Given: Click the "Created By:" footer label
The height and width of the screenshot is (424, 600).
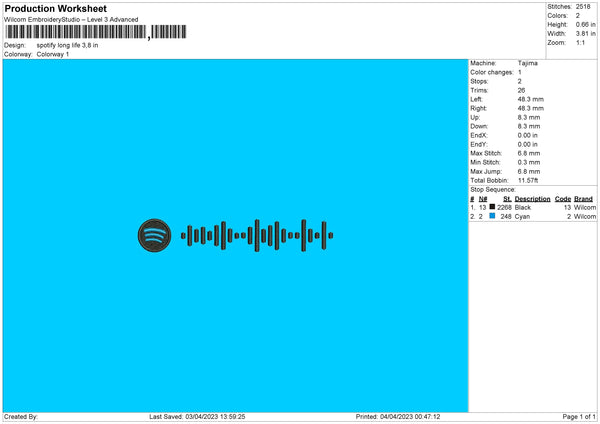Looking at the screenshot, I should pos(21,417).
